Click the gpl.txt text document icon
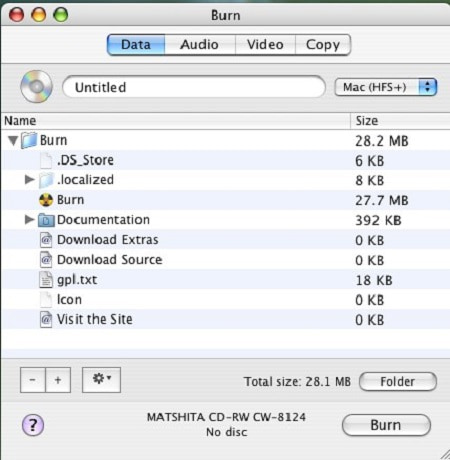This screenshot has width=450, height=460. (x=46, y=280)
